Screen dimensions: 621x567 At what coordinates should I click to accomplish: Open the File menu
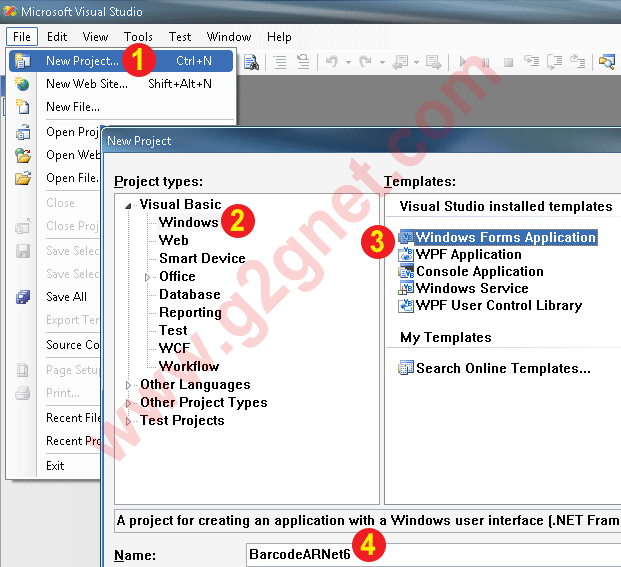[x=22, y=37]
